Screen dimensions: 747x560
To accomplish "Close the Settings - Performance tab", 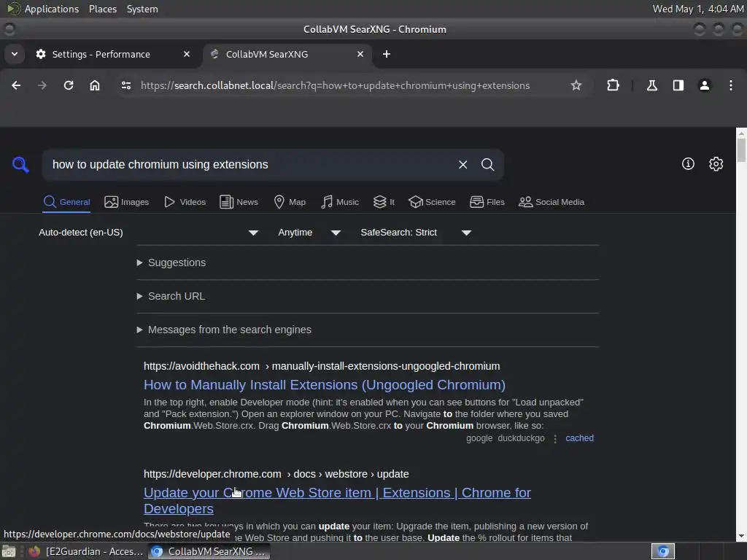I will pos(187,54).
